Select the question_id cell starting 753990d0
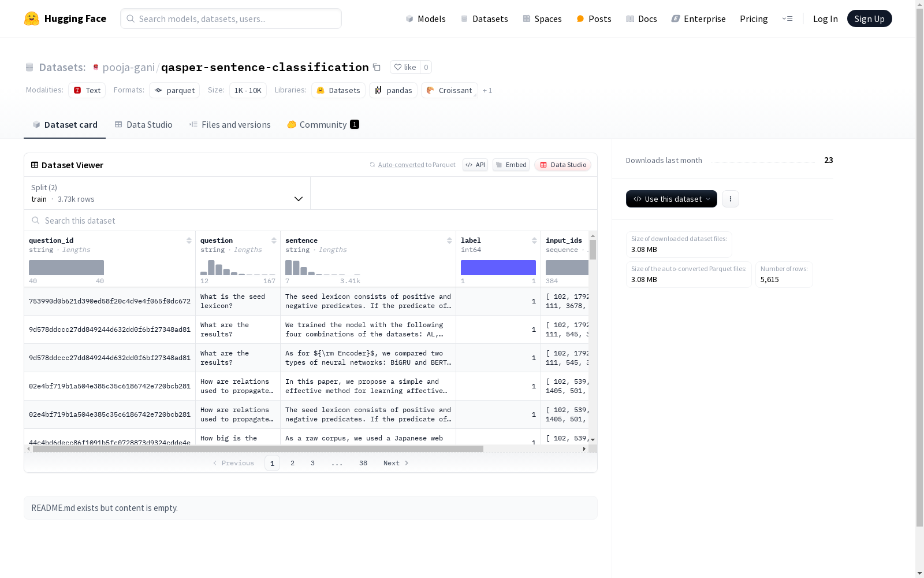Viewport: 924px width, 578px height. click(x=110, y=301)
